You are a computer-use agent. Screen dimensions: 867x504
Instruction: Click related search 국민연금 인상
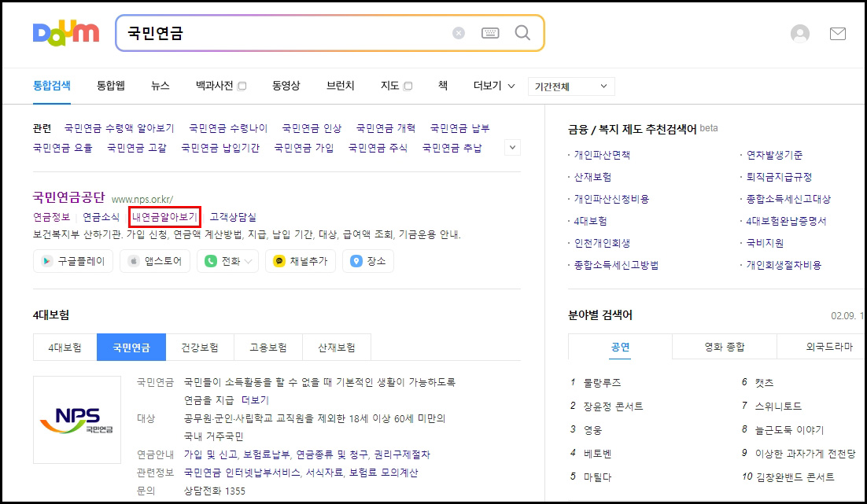coord(312,128)
